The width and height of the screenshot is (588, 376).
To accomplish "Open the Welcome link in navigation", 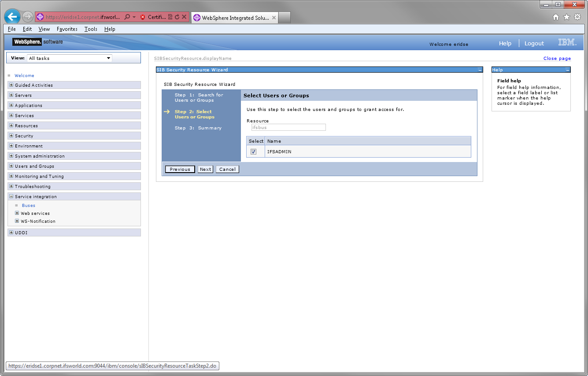I will coord(24,76).
